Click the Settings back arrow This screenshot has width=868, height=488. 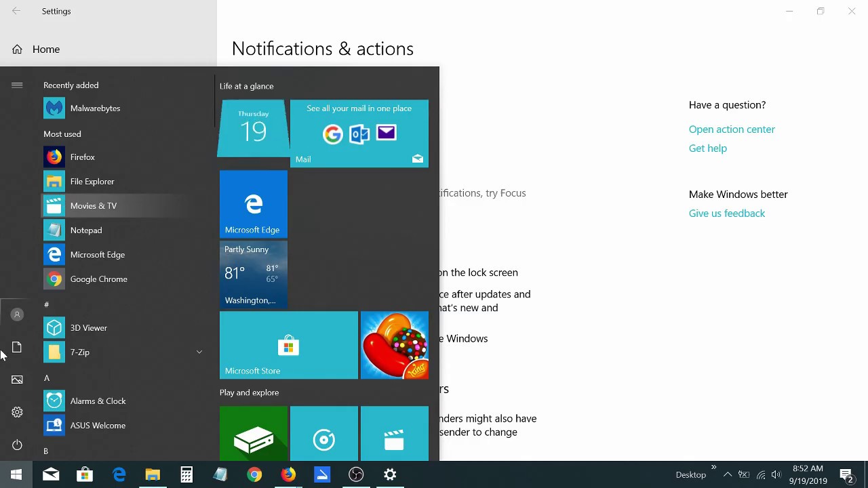(16, 11)
